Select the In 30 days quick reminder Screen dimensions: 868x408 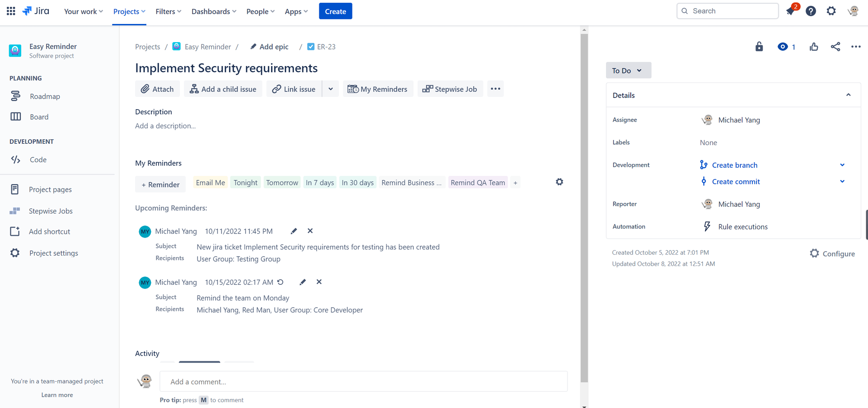(358, 183)
